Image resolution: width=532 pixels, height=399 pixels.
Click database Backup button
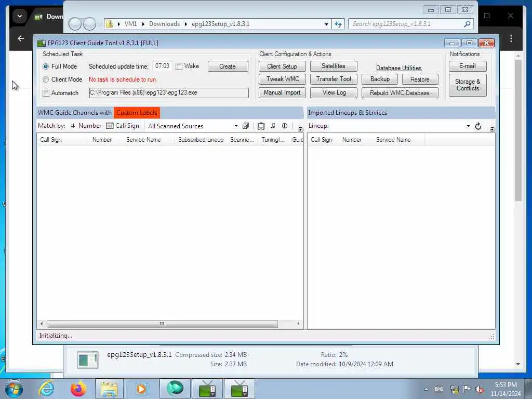pos(380,79)
